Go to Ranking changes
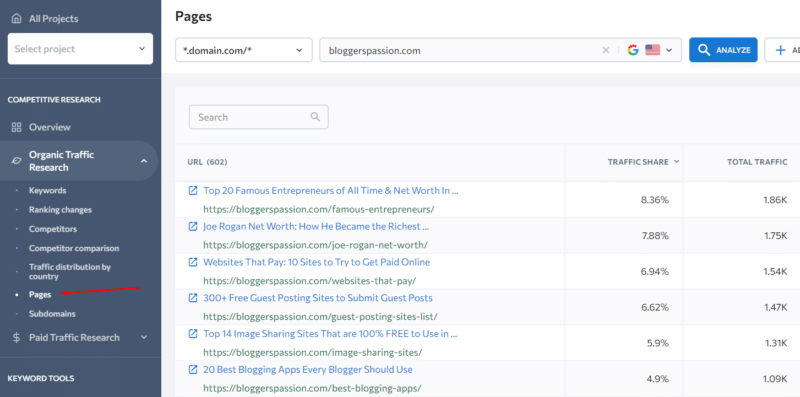The image size is (800, 397). point(60,210)
